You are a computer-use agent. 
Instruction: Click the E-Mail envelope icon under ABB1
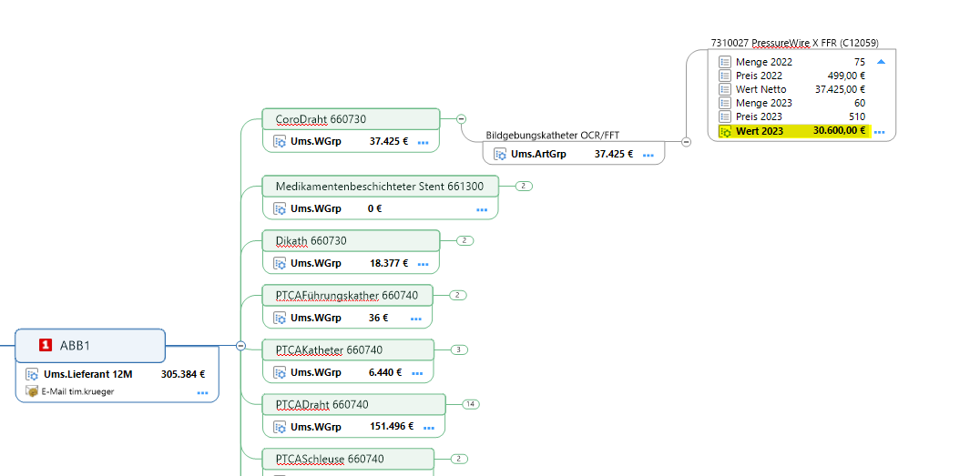[x=32, y=391]
